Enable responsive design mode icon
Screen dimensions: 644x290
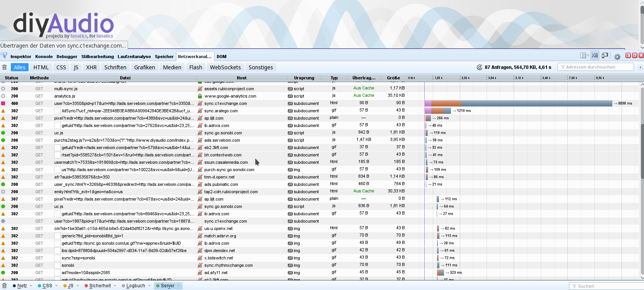pyautogui.click(x=605, y=55)
